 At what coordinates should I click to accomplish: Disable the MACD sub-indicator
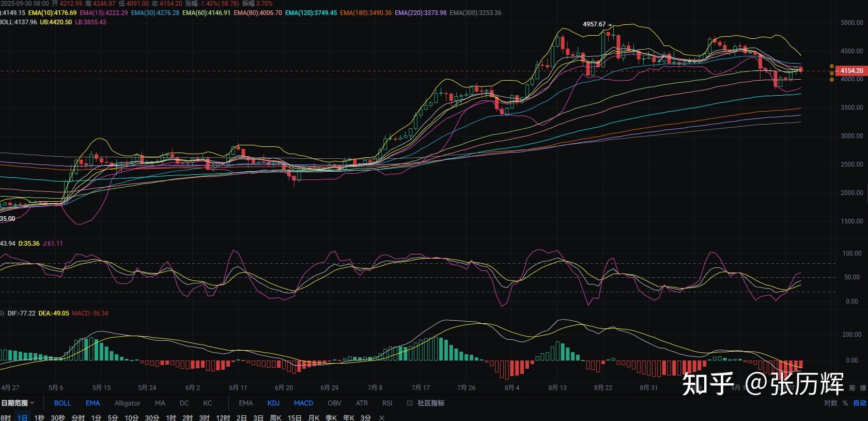pyautogui.click(x=303, y=403)
